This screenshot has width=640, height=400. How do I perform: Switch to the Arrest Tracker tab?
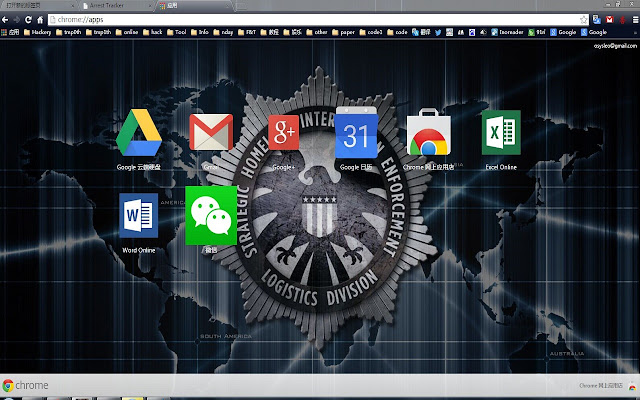116,6
